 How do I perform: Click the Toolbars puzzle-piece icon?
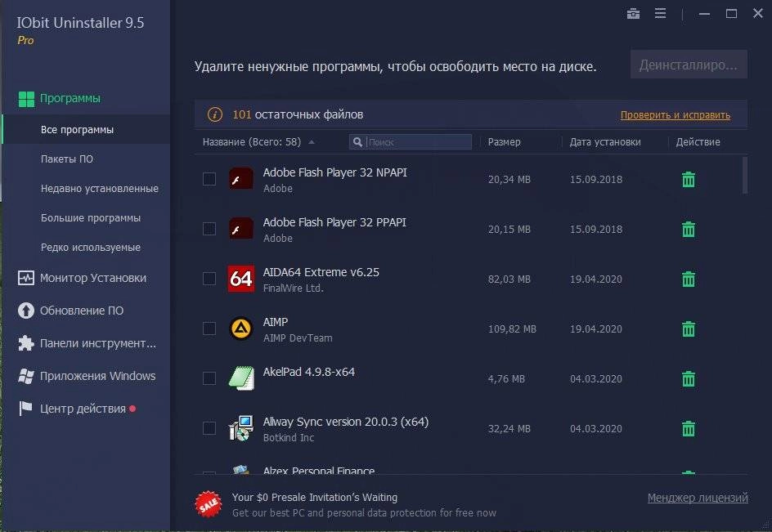(x=26, y=343)
